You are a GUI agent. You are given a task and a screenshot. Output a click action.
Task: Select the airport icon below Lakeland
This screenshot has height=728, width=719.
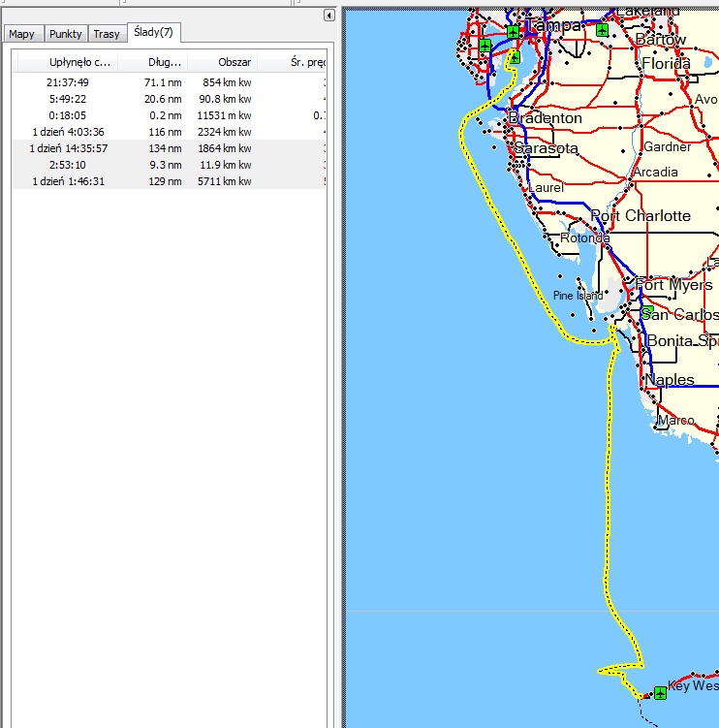tap(603, 31)
